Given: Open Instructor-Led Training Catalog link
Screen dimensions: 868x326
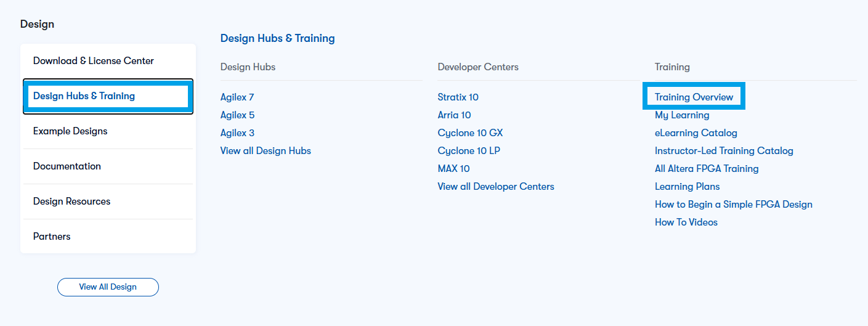Looking at the screenshot, I should pos(724,151).
